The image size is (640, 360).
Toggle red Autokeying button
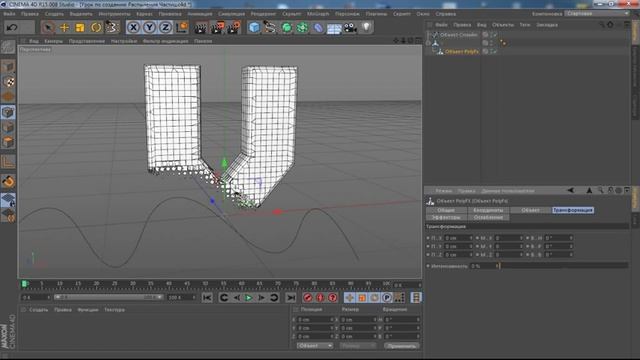[320, 298]
